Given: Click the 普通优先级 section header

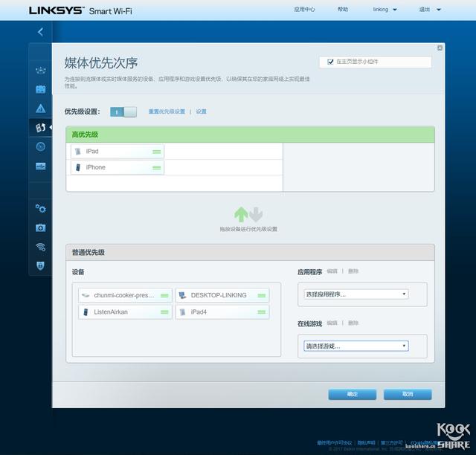Looking at the screenshot, I should click(250, 253).
